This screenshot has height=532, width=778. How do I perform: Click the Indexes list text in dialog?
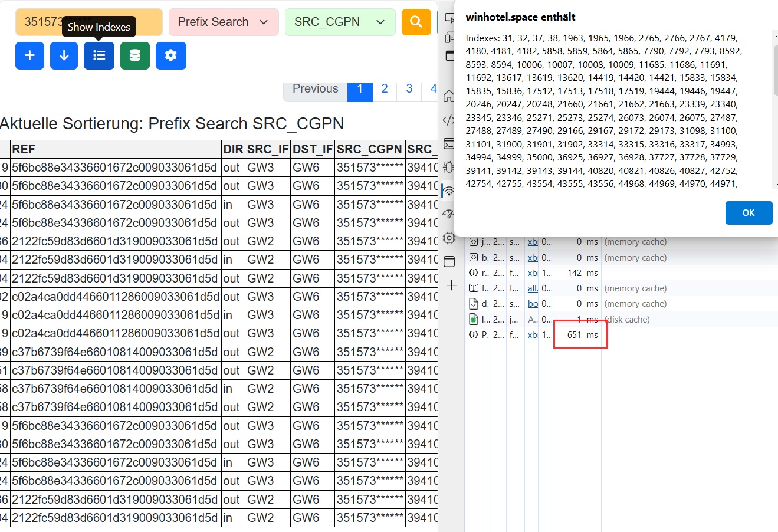click(x=604, y=111)
